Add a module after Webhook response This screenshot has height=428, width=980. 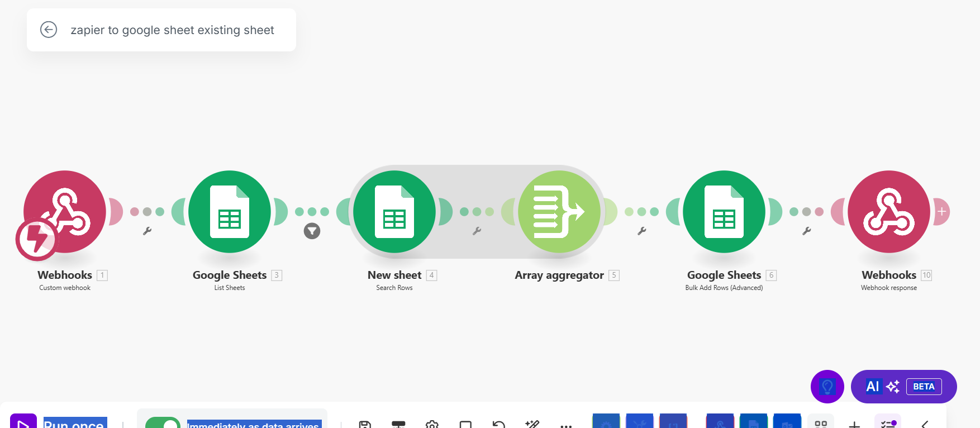click(x=942, y=212)
